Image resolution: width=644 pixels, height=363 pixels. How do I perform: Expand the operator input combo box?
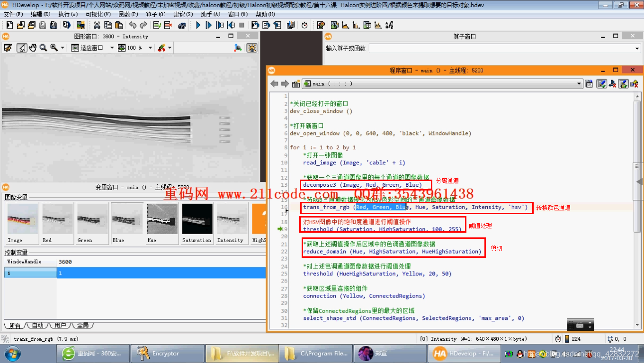[x=636, y=48]
